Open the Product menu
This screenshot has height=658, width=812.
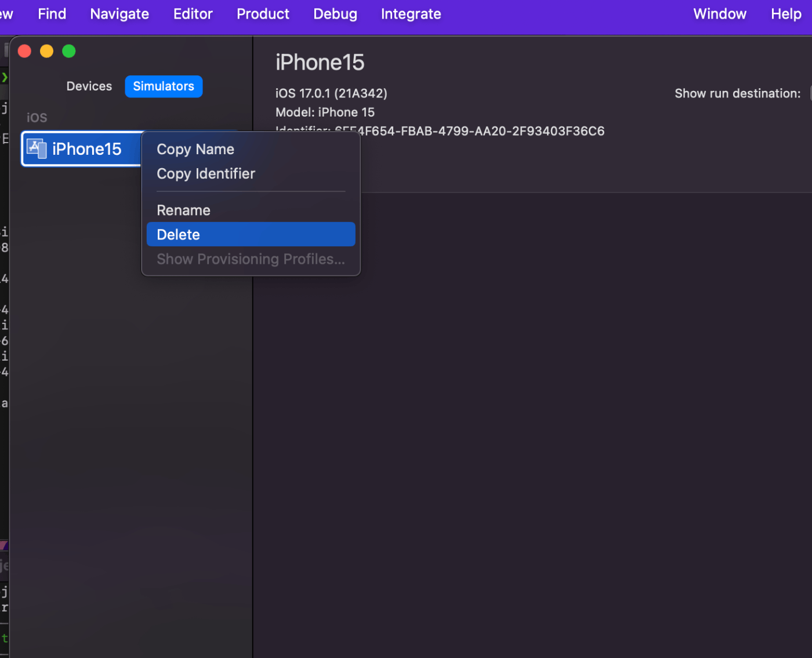263,14
